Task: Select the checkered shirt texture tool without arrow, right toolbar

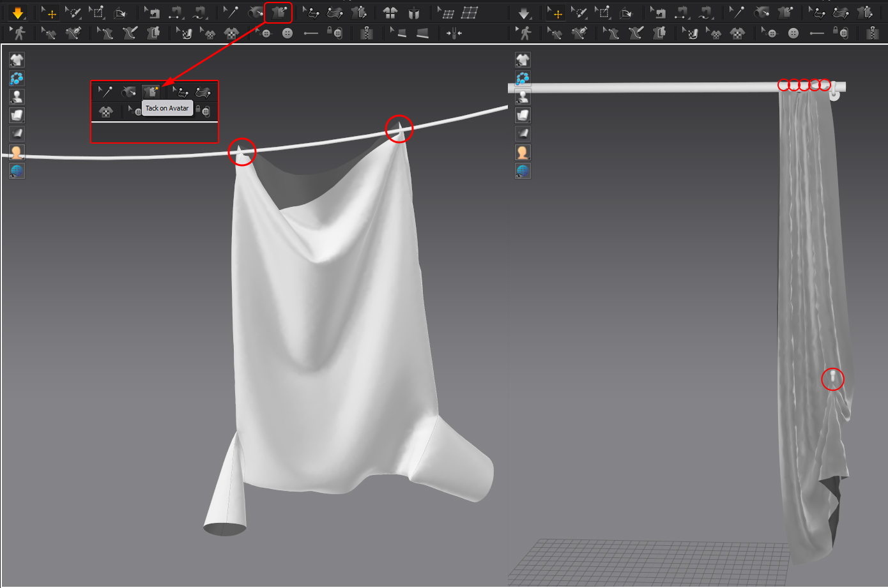Action: click(x=737, y=33)
